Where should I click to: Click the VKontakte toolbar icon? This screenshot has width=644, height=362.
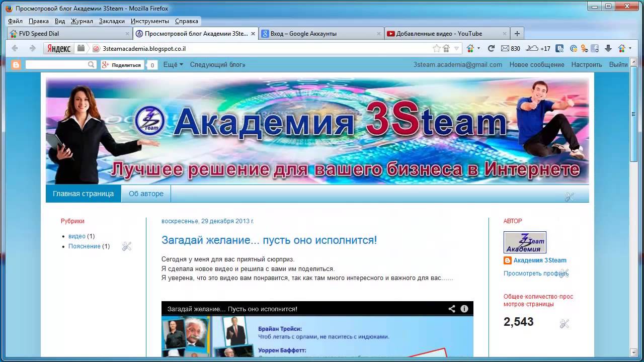559,48
